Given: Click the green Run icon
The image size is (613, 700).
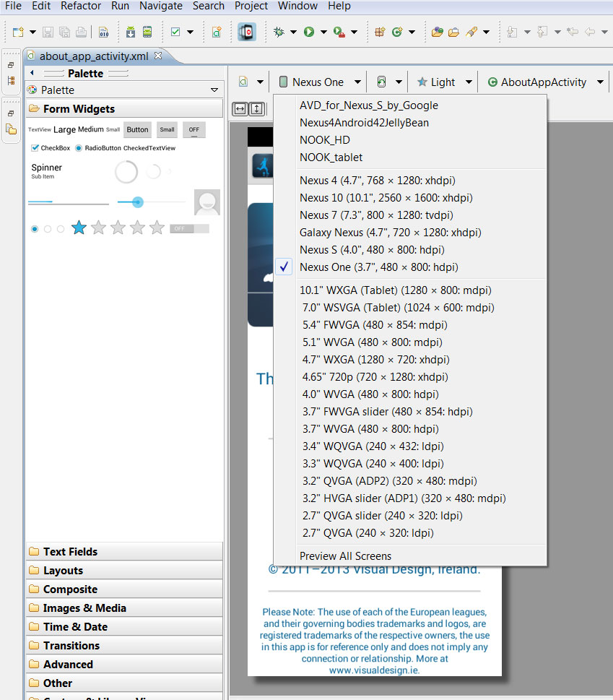Looking at the screenshot, I should click(x=309, y=32).
